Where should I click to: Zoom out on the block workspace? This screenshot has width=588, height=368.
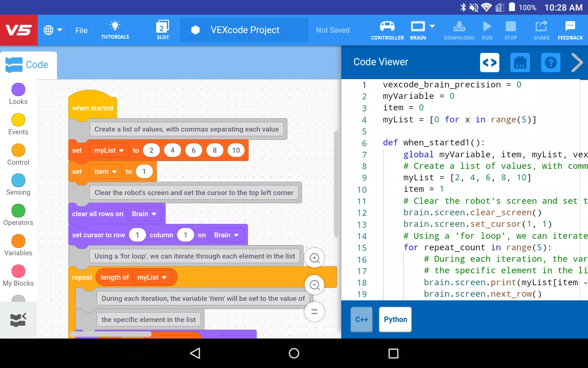click(315, 285)
